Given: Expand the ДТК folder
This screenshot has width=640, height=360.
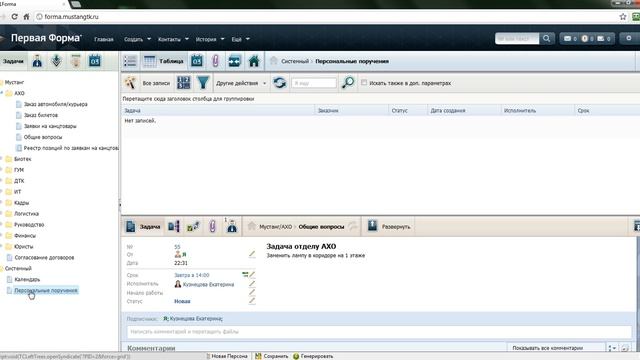Looking at the screenshot, I should (2, 181).
